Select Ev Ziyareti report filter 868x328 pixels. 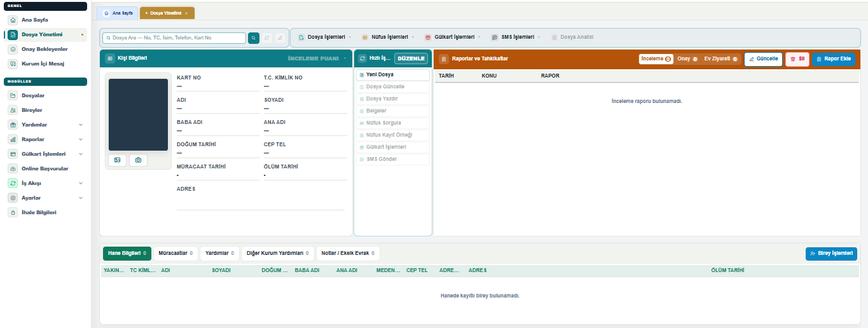click(720, 58)
